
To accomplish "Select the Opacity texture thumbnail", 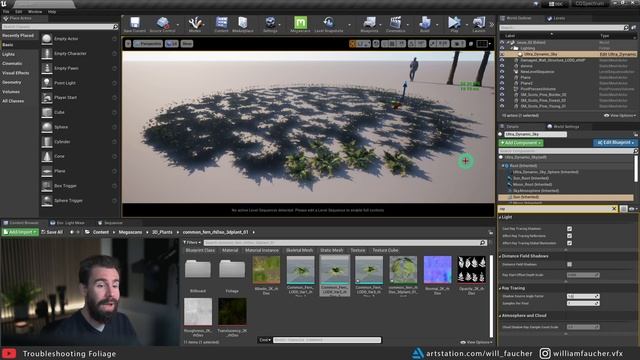I will pos(471,270).
